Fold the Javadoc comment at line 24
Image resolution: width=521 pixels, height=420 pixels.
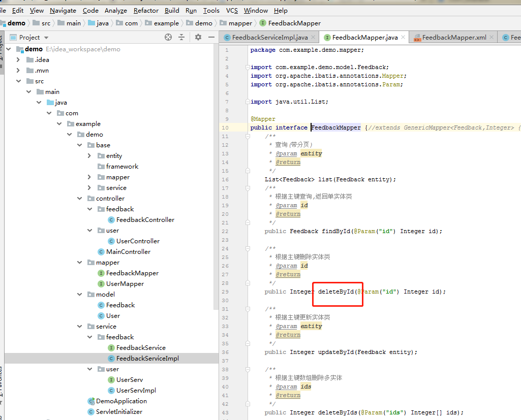(x=248, y=248)
